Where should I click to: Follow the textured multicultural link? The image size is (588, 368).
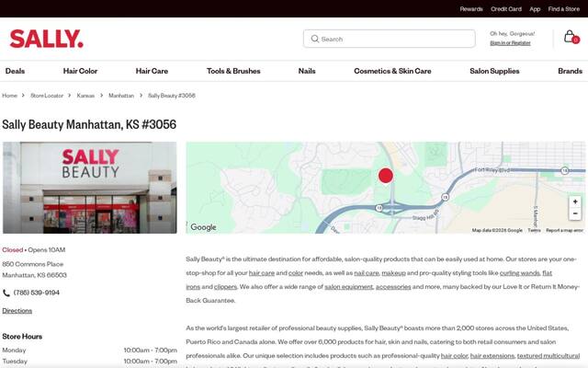548,356
